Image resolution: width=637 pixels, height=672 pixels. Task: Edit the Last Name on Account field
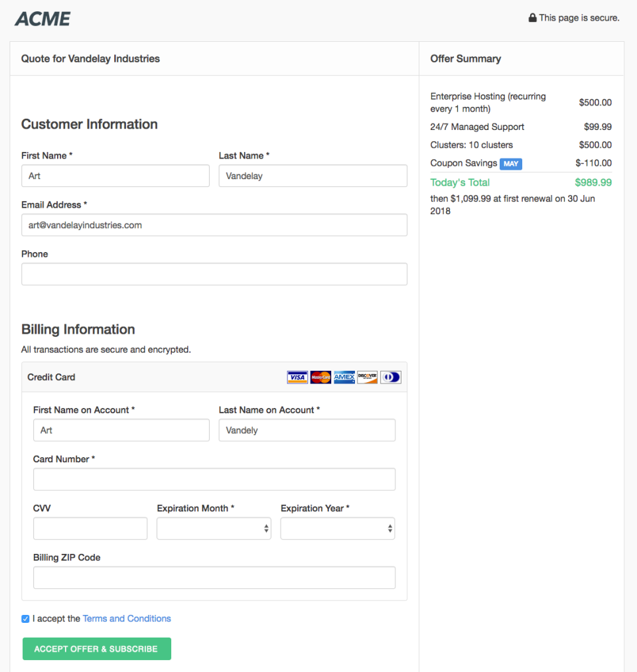click(x=307, y=431)
